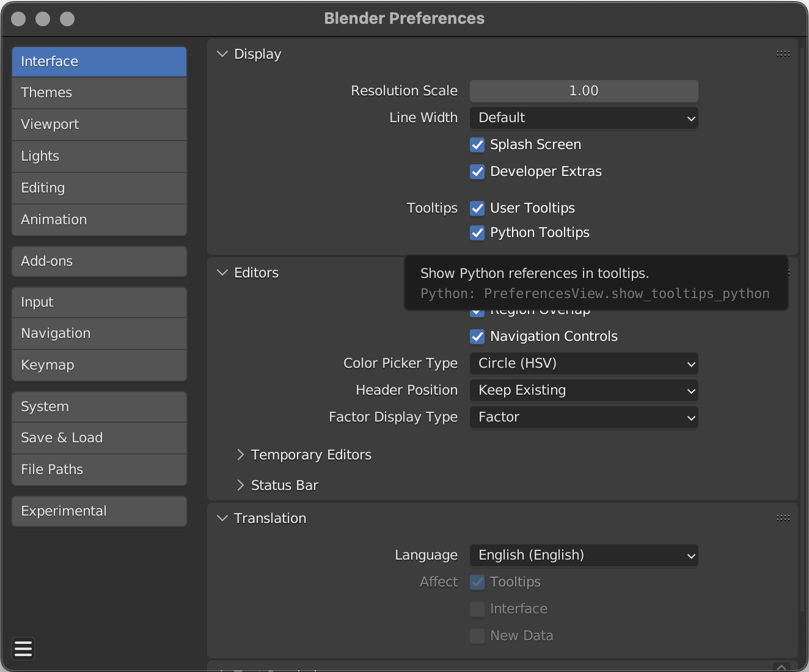Expand the Temporary Editors subpanel
The width and height of the screenshot is (809, 672).
pos(240,455)
